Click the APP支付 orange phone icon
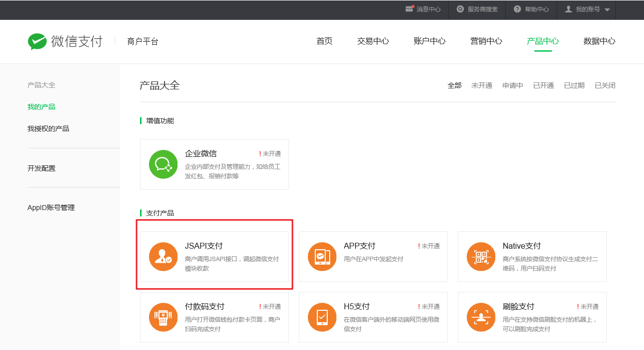 (322, 257)
